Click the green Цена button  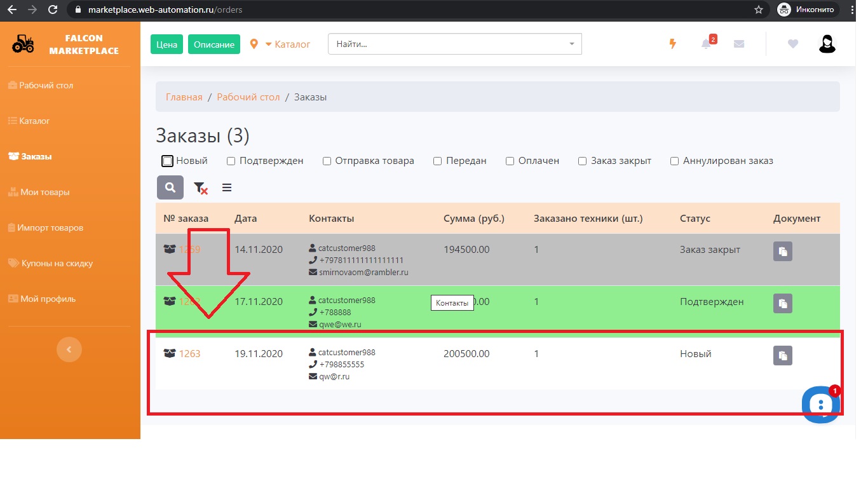point(167,44)
